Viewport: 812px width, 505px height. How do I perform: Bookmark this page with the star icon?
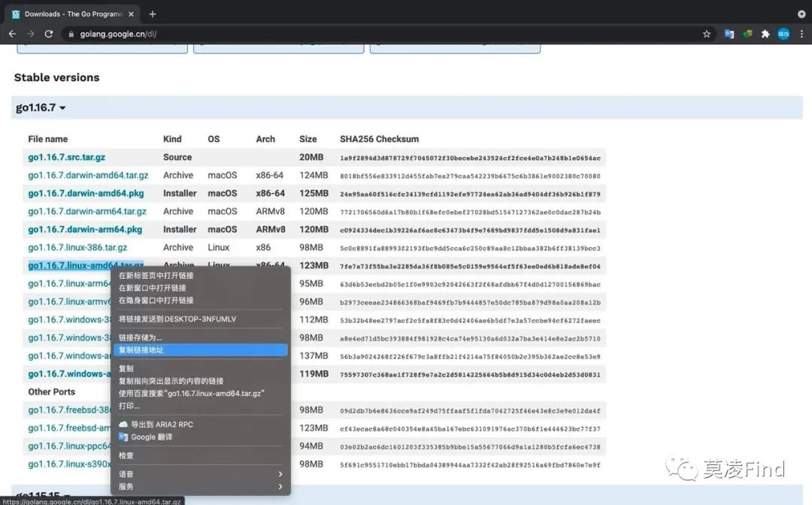click(706, 34)
